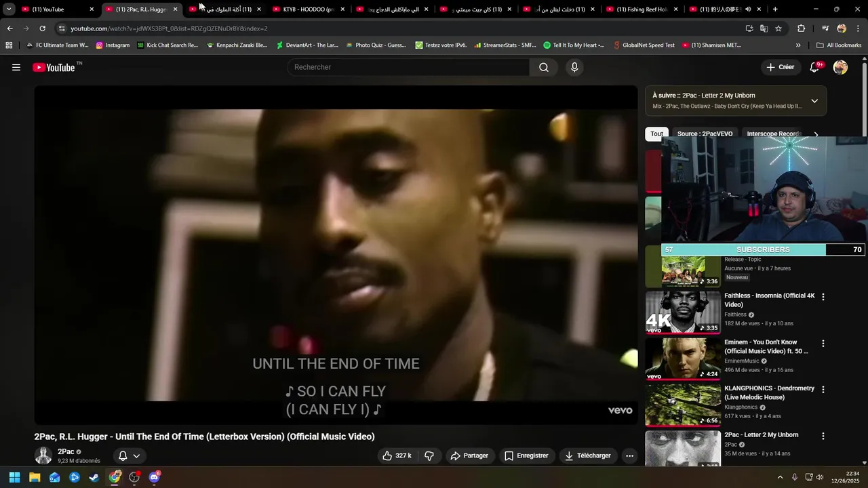Translate page icon in address bar

pyautogui.click(x=764, y=28)
